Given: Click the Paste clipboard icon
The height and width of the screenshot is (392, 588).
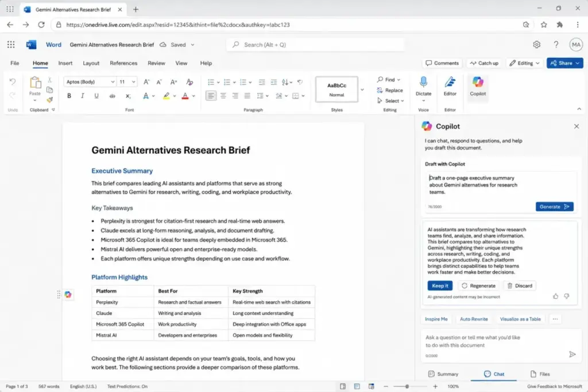Looking at the screenshot, I should coord(35,83).
